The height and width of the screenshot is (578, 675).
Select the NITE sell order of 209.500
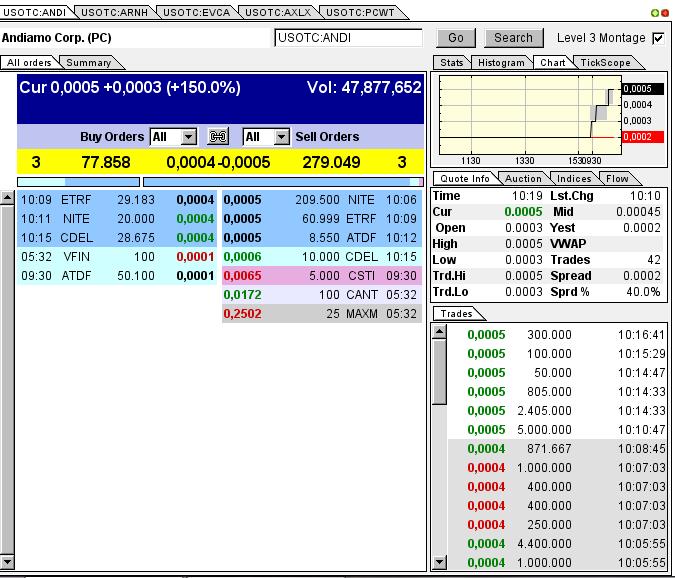[322, 200]
